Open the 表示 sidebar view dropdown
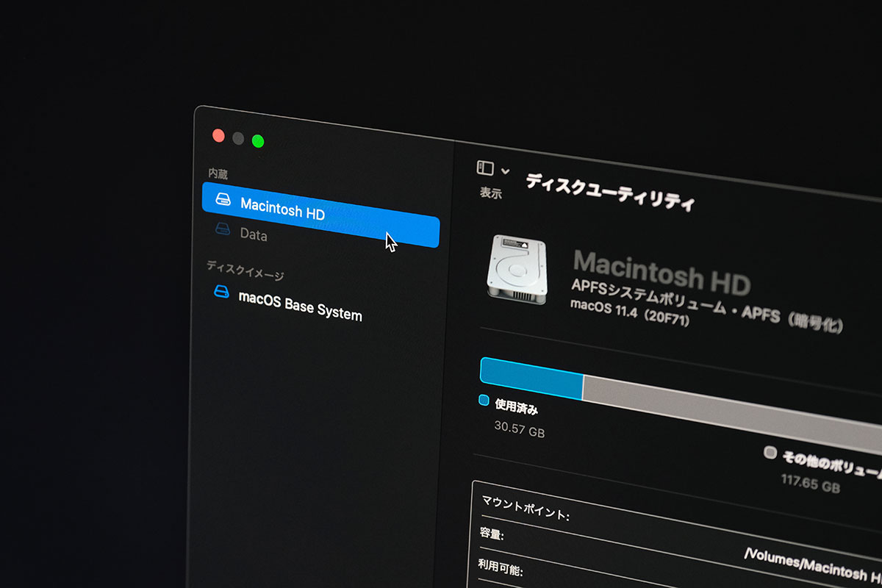 [493, 170]
